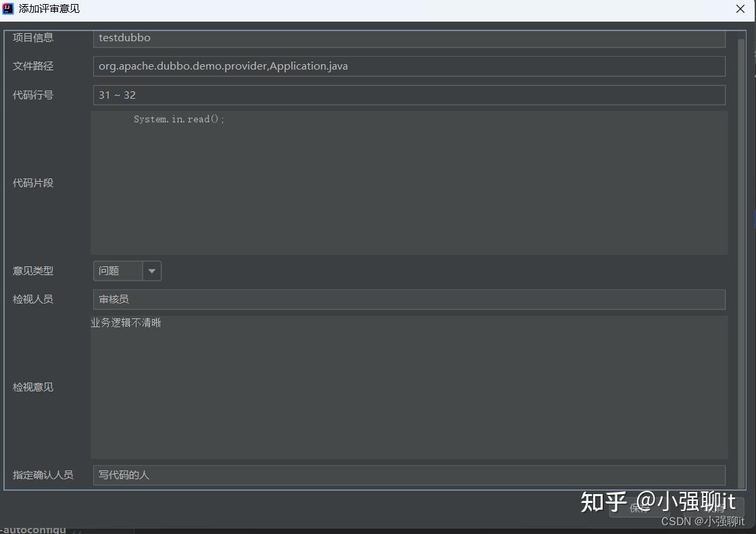Click the 检视人员 field showing 审核员

pos(408,299)
